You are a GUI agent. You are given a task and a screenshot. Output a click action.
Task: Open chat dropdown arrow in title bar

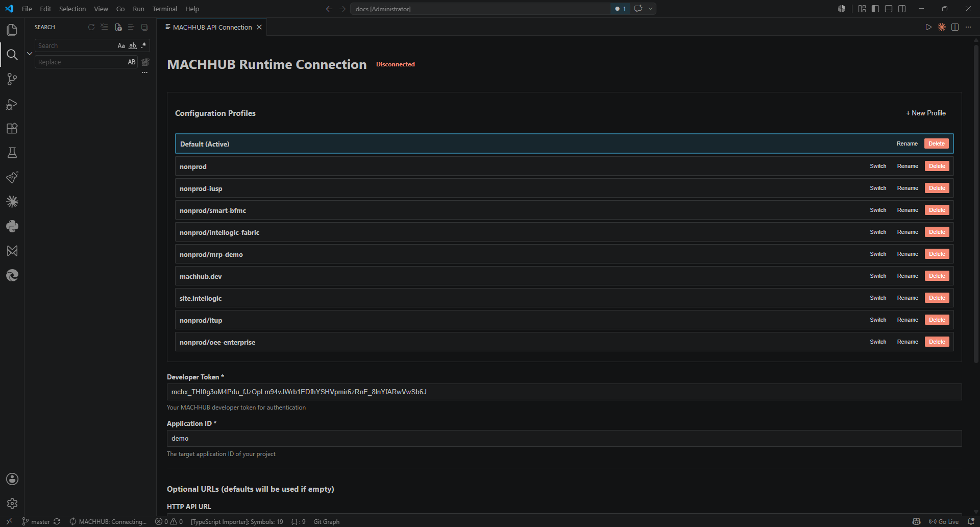tap(650, 9)
